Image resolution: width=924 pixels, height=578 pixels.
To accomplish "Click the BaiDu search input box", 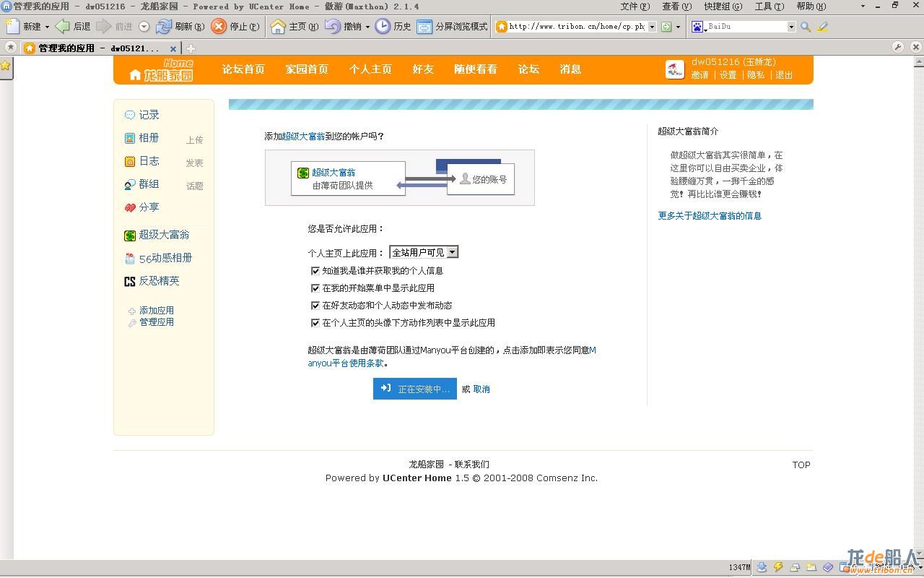I will coord(746,27).
